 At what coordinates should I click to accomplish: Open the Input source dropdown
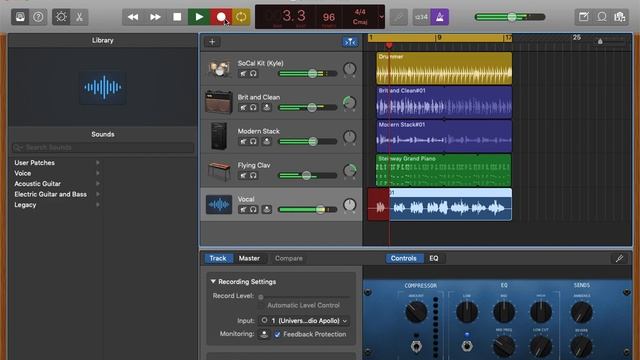304,321
